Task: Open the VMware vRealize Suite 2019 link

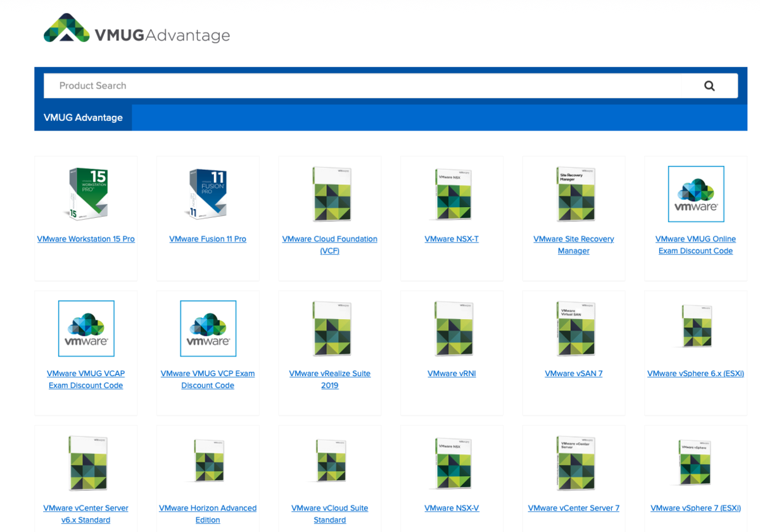Action: [x=329, y=379]
